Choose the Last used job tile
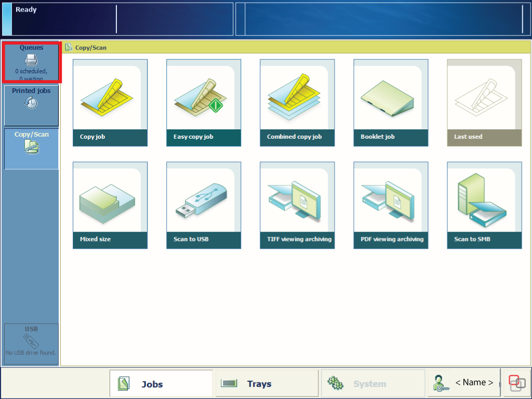Viewport: 532px width, 399px height. click(484, 103)
